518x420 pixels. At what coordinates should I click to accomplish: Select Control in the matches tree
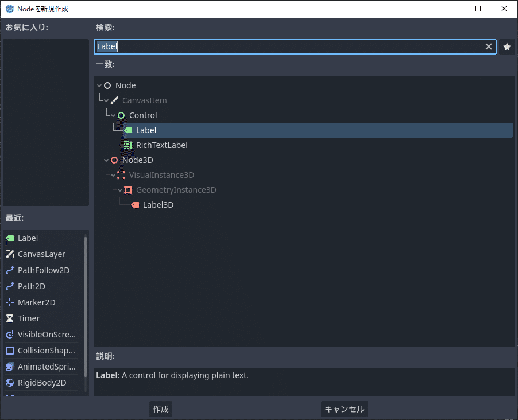coord(143,115)
